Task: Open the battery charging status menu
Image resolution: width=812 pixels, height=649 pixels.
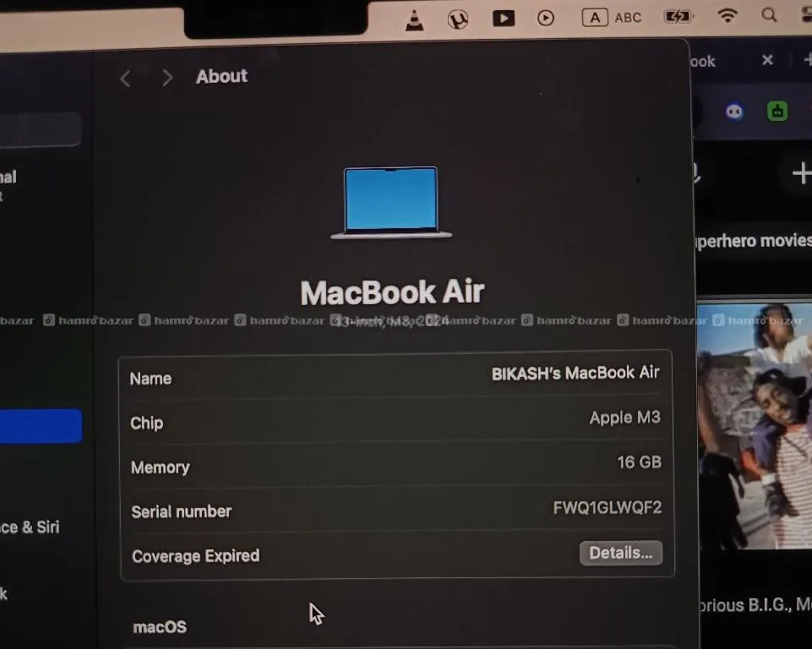Action: 678,17
